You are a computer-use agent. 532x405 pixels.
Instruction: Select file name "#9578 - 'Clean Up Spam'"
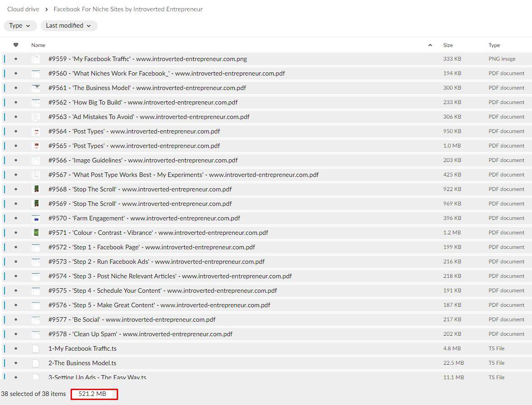[x=140, y=334]
